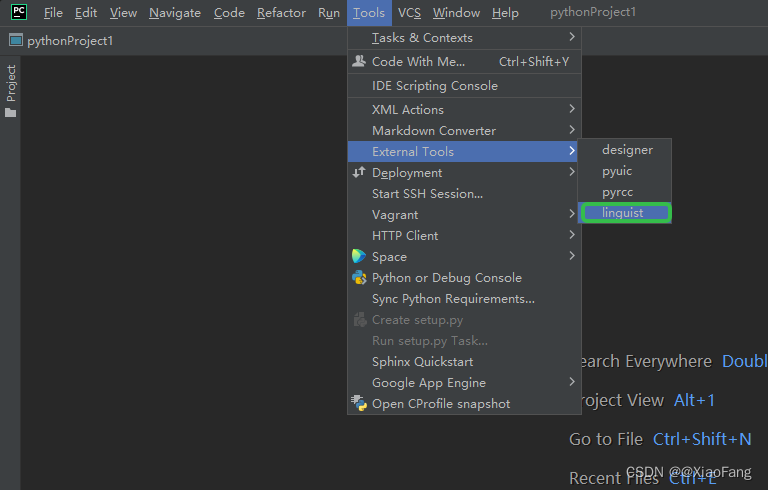The height and width of the screenshot is (490, 768).
Task: Open the VCS menu
Action: coord(409,13)
